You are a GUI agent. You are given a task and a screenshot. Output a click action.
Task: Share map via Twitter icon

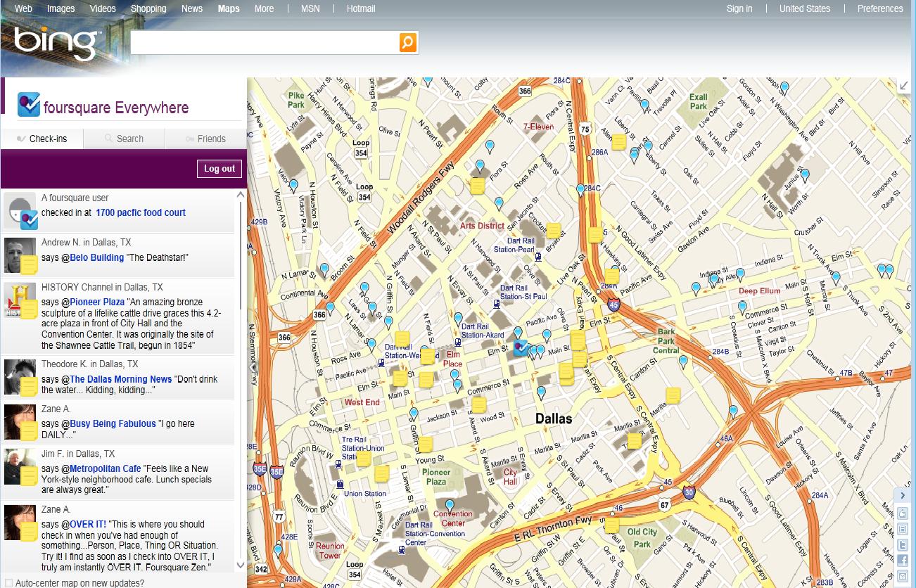coord(903,544)
